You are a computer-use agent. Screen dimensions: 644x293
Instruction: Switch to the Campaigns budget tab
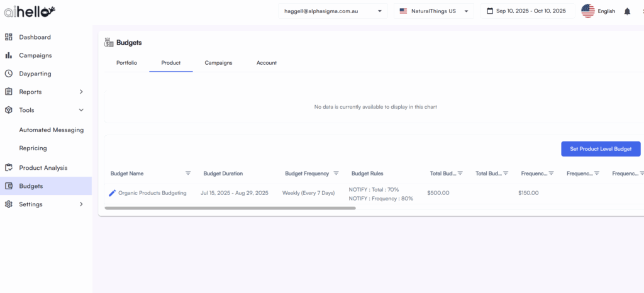[218, 63]
